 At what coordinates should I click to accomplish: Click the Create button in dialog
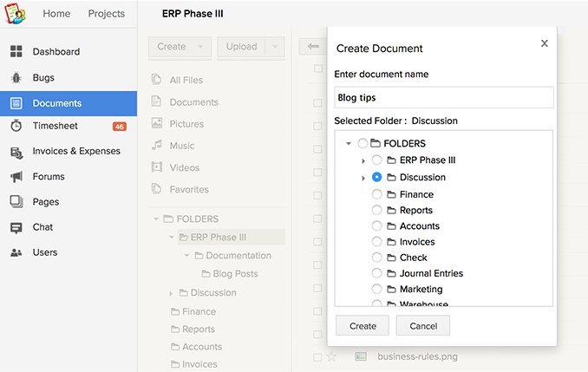point(363,326)
